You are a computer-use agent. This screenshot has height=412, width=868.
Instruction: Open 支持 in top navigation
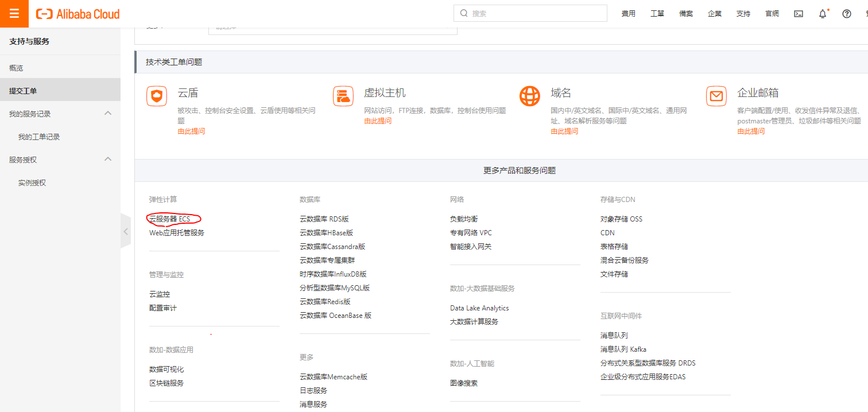coord(743,14)
